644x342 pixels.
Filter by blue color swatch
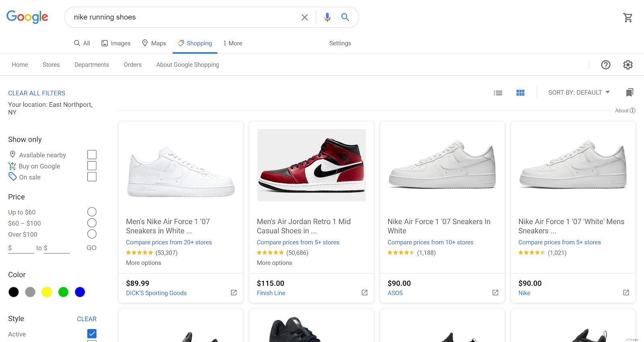click(x=80, y=292)
